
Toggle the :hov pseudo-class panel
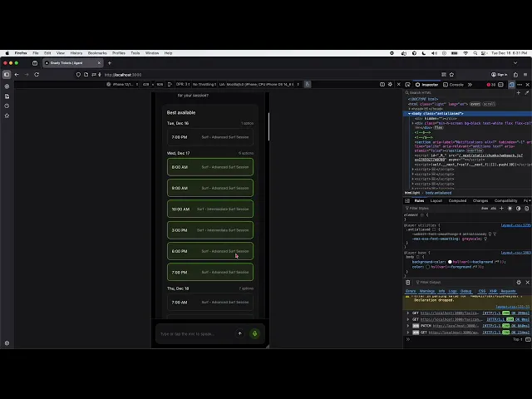(x=485, y=209)
